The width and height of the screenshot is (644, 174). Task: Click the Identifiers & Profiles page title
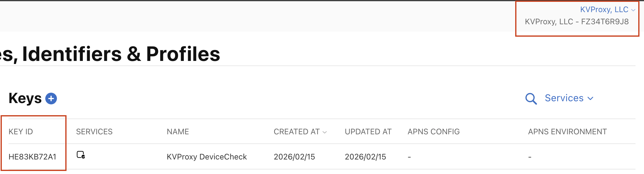(x=121, y=54)
